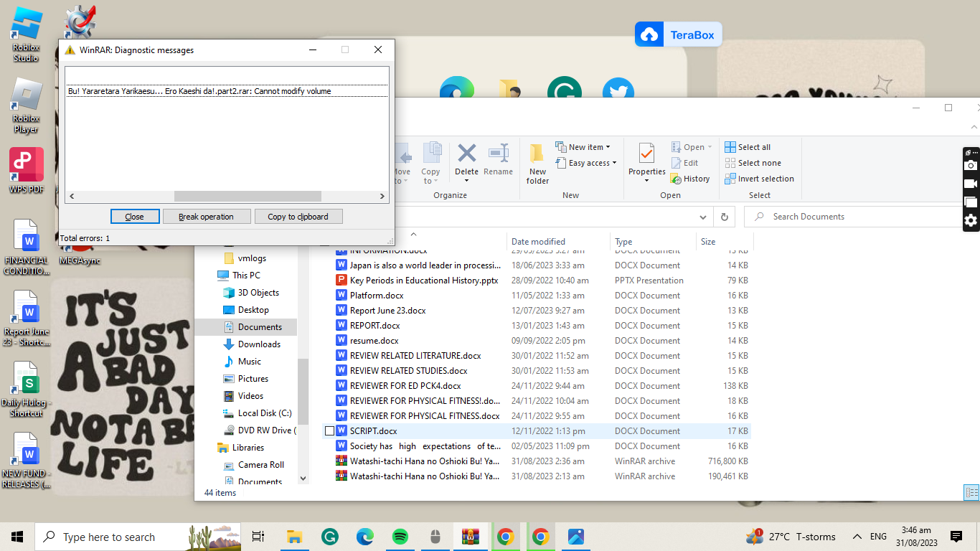Click Break operation in WinRAR dialog

coord(206,217)
